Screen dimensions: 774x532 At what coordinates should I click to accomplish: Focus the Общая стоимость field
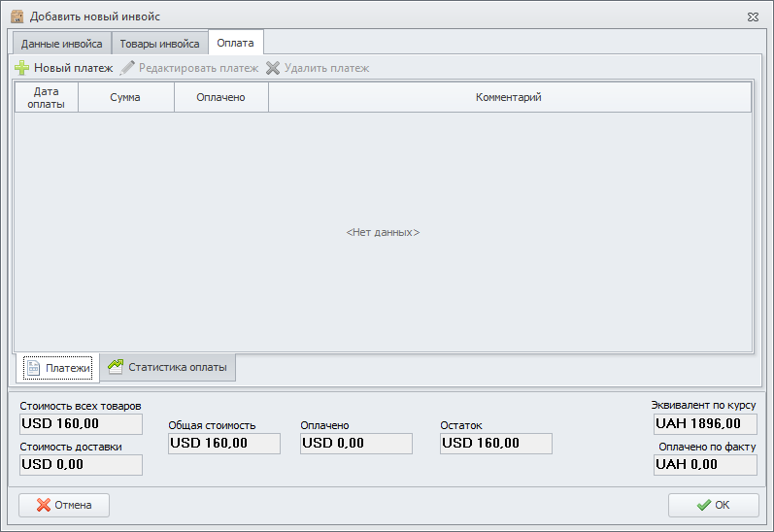click(224, 444)
